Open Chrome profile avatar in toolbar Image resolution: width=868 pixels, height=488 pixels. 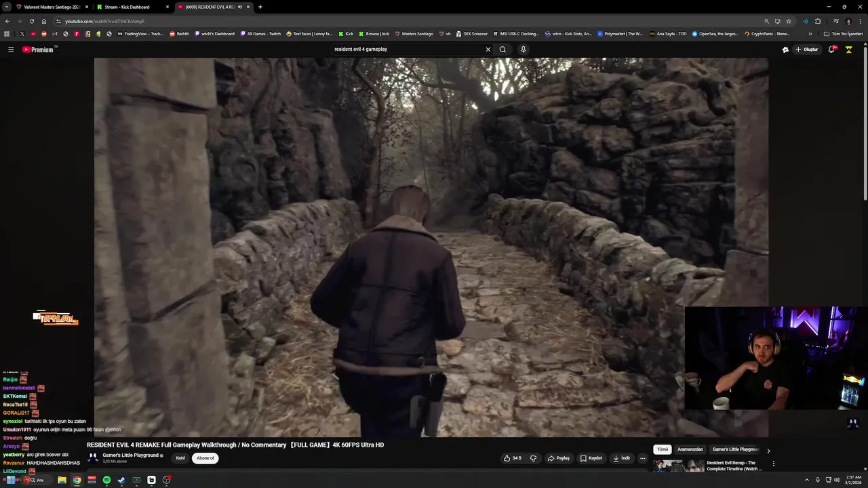click(848, 21)
